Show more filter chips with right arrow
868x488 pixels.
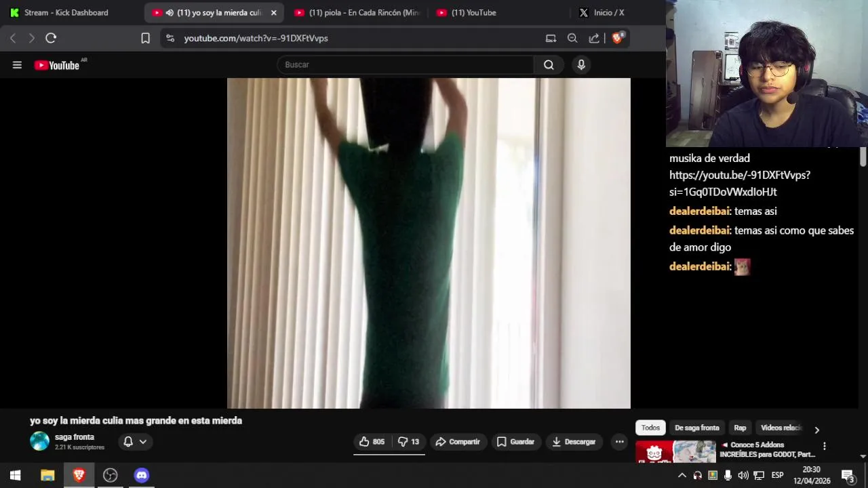coord(816,430)
